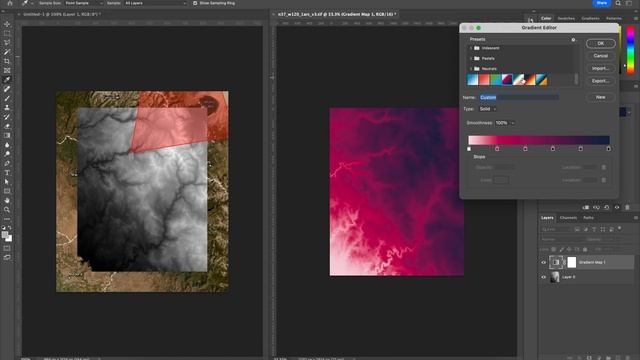Image resolution: width=640 pixels, height=360 pixels.
Task: Switch to the Untitled-1 document tab
Action: 62,14
